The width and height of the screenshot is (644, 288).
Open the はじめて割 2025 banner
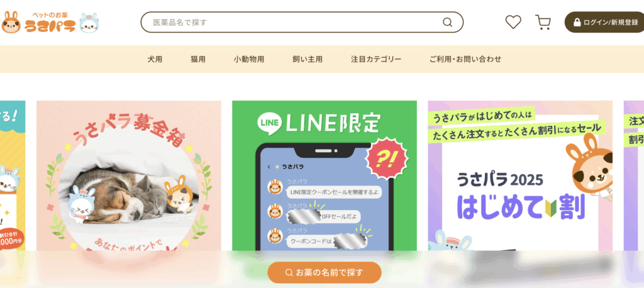(x=520, y=176)
